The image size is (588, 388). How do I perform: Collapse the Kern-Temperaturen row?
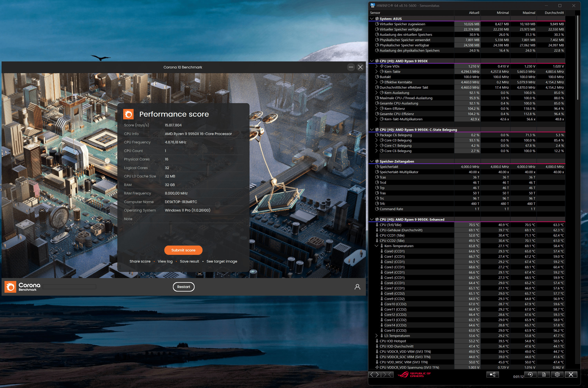(x=376, y=246)
